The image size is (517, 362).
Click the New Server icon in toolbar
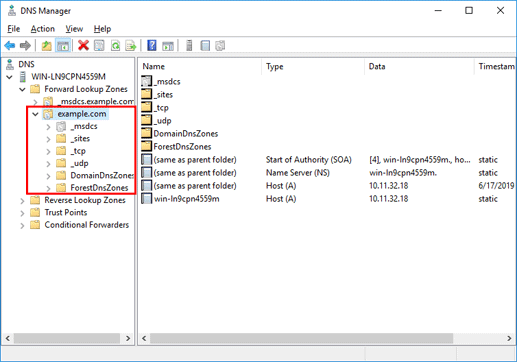pyautogui.click(x=189, y=45)
